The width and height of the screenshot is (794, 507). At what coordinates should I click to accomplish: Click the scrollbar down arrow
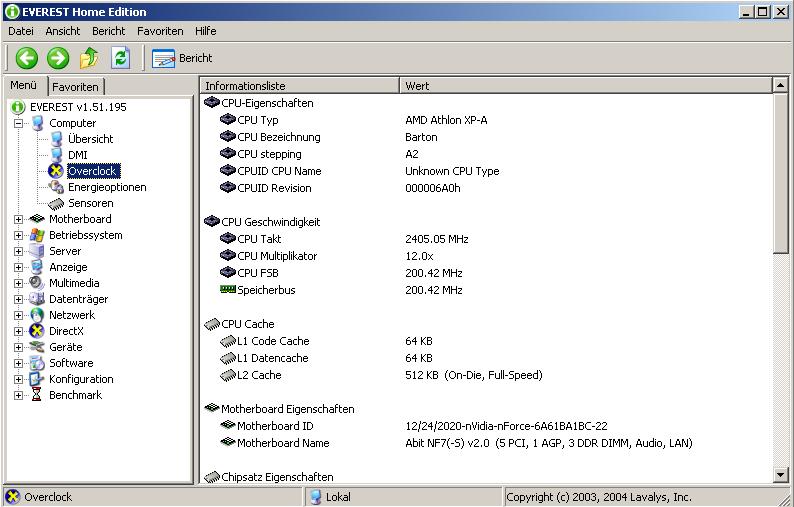coord(780,475)
